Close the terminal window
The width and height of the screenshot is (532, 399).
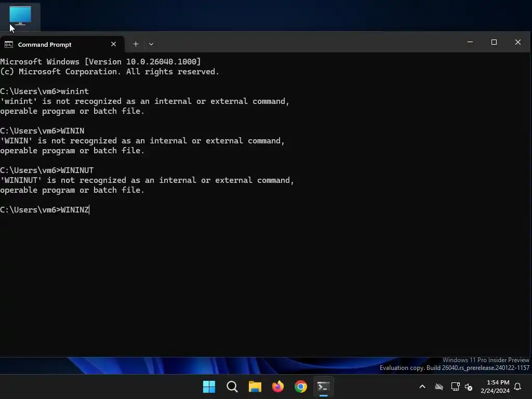518,42
